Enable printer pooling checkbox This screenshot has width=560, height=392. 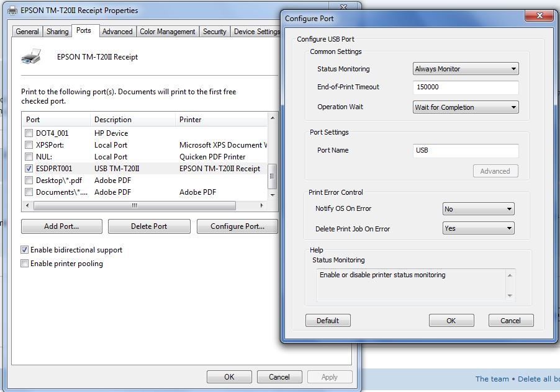(x=25, y=264)
